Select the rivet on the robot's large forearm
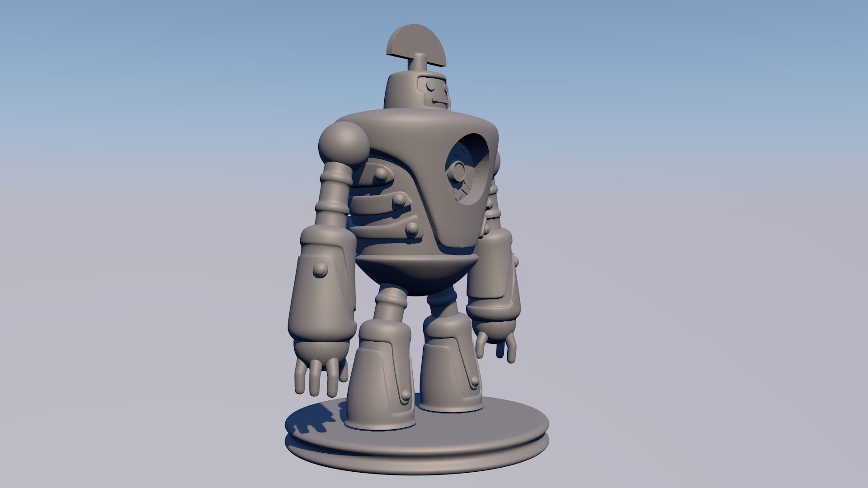This screenshot has width=868, height=488. click(321, 269)
